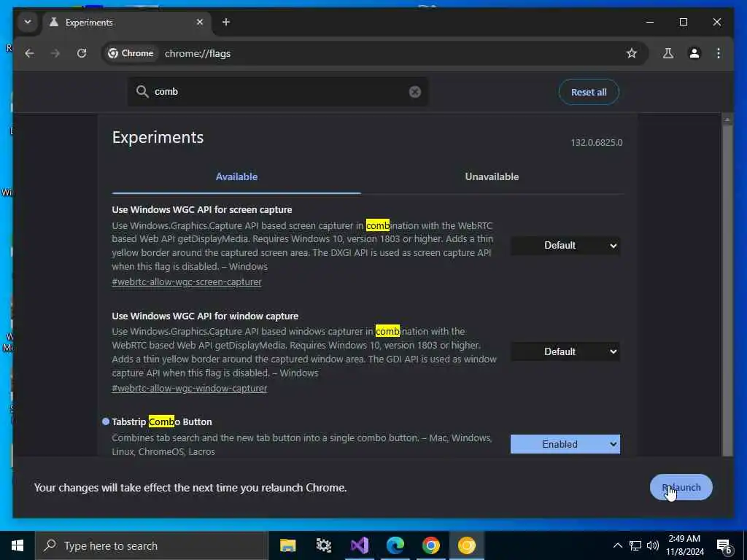The height and width of the screenshot is (560, 747).
Task: Click the Experiments page heading
Action: (x=158, y=137)
